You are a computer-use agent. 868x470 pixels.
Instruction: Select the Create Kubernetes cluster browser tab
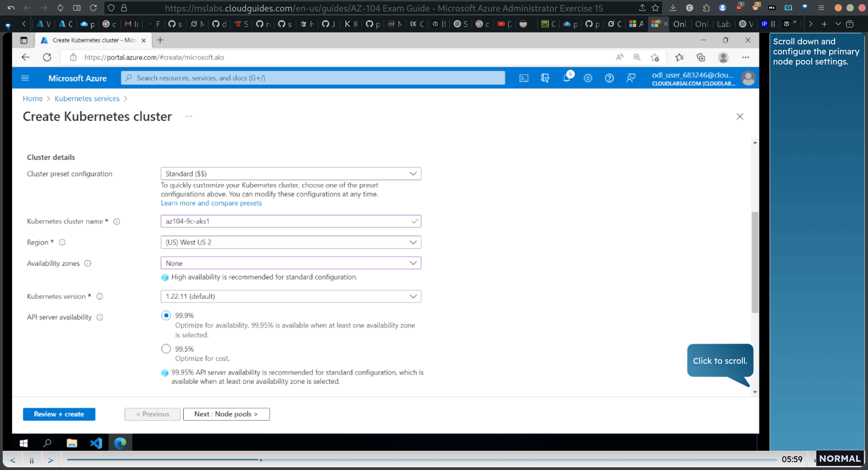[x=94, y=40]
